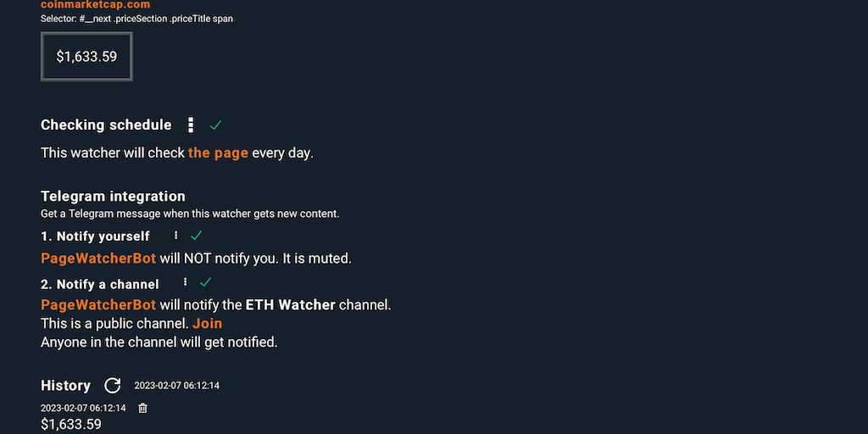
Task: Delete the 06:12:14 history entry
Action: (x=142, y=408)
